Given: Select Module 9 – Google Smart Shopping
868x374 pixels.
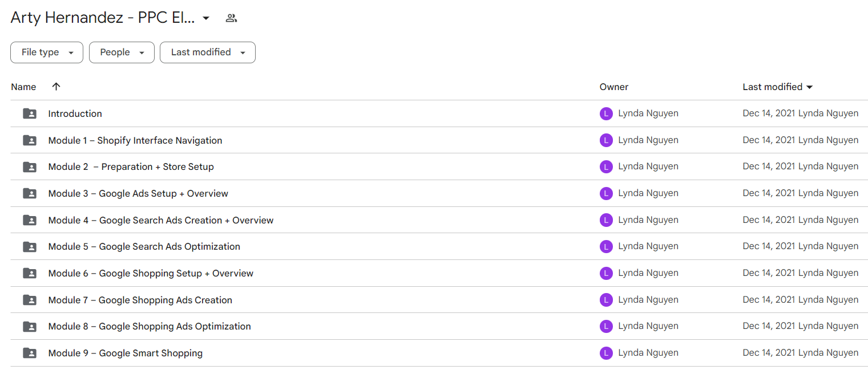Looking at the screenshot, I should (125, 353).
